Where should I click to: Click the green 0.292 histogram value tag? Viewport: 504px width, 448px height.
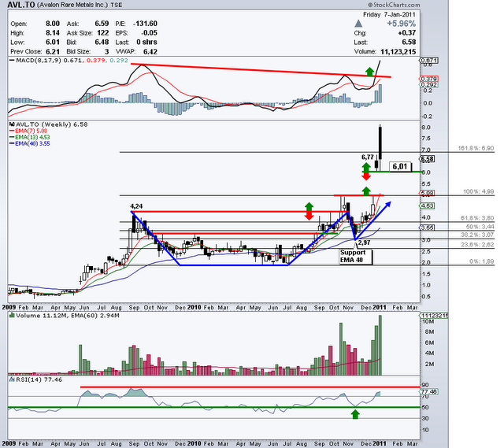pyautogui.click(x=428, y=85)
